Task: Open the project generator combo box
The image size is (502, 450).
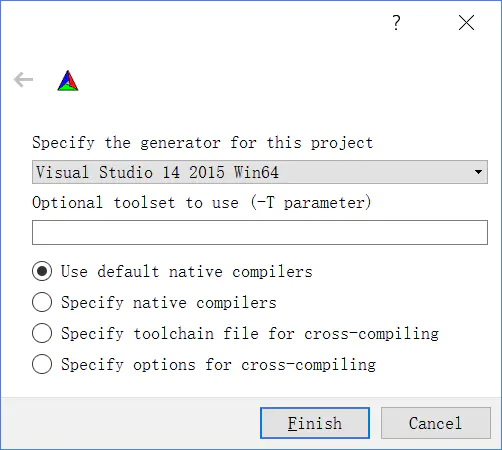Action: coord(260,172)
